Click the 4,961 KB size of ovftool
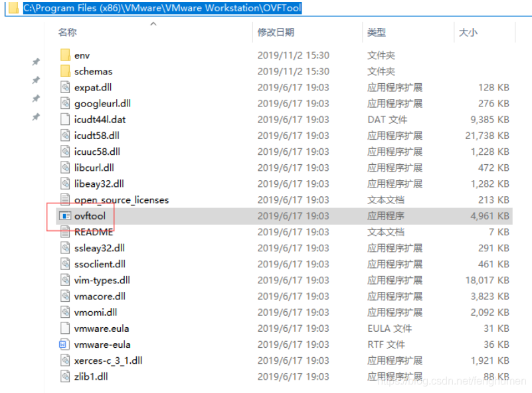This screenshot has width=532, height=393. (x=489, y=215)
